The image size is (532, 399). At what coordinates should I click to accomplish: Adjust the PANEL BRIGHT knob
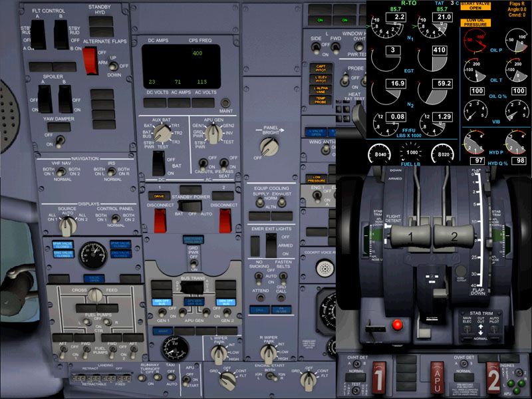269,146
